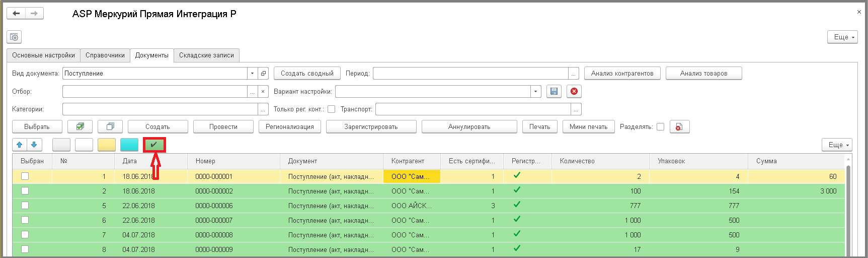Move row down with blue down arrow

(x=34, y=145)
